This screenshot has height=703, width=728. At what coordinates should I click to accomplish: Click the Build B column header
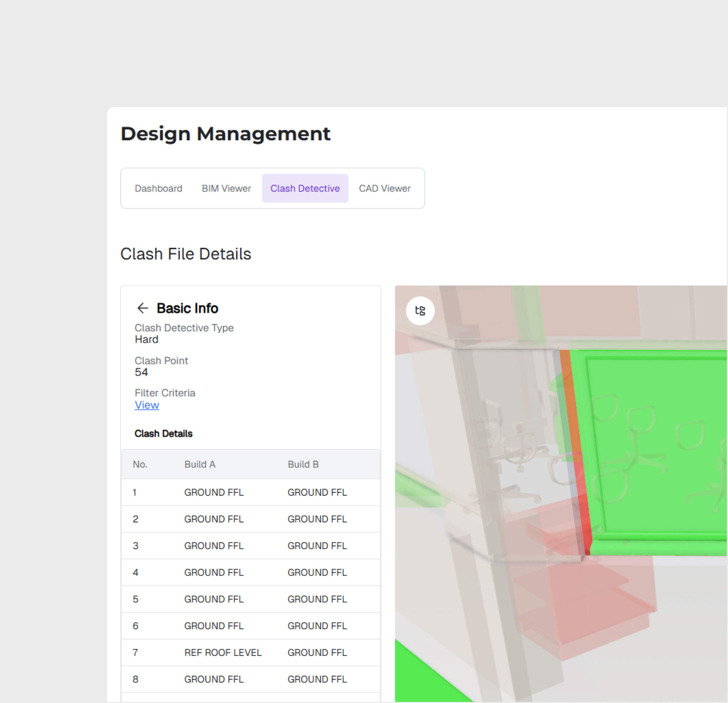(303, 465)
